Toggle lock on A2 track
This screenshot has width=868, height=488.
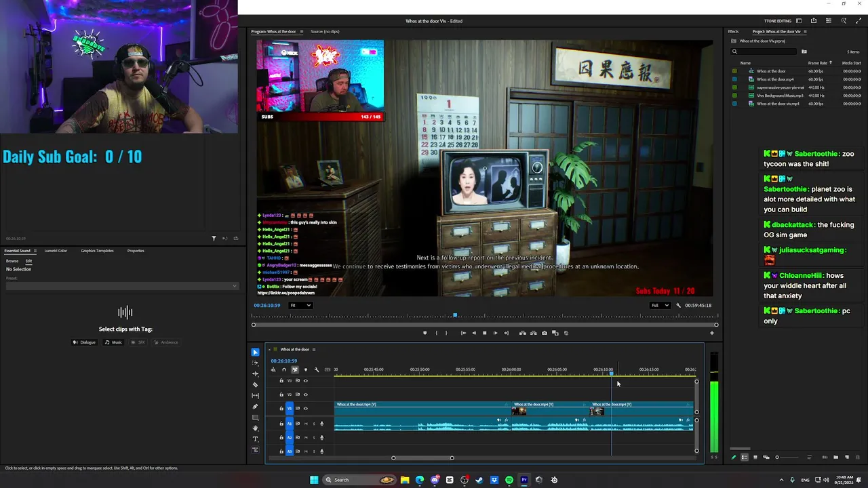pyautogui.click(x=281, y=437)
